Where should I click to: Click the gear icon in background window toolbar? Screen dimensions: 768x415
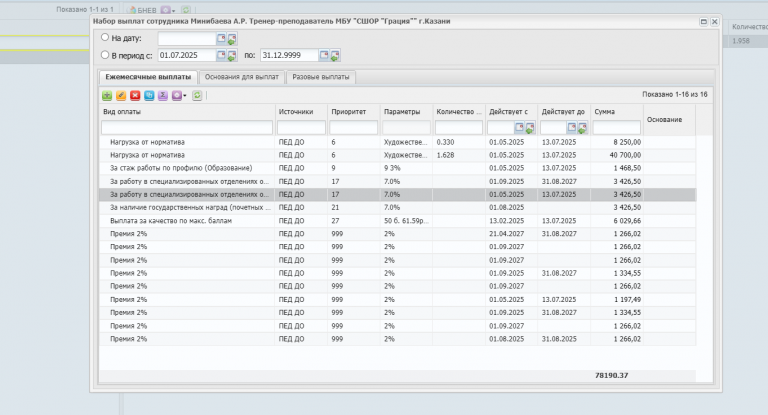pos(166,10)
